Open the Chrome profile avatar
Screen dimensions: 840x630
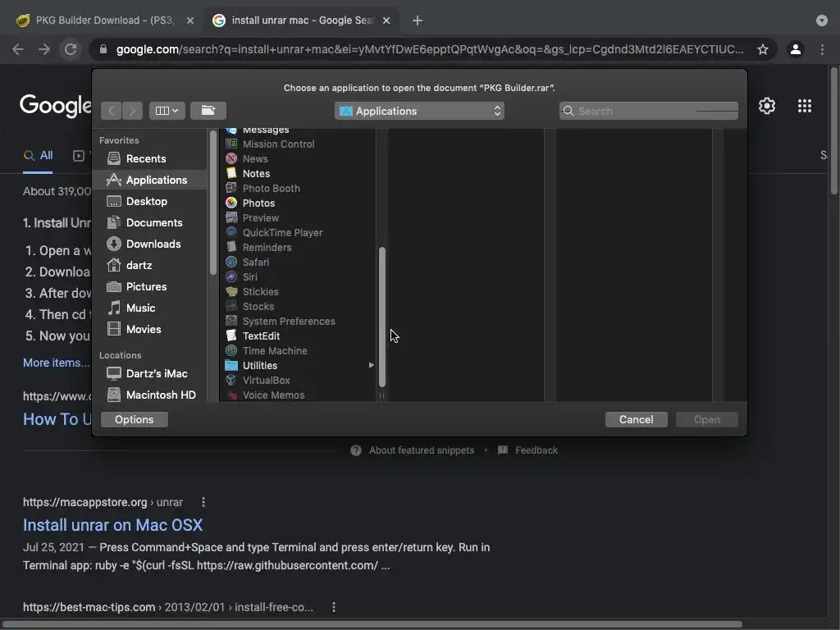tap(796, 49)
